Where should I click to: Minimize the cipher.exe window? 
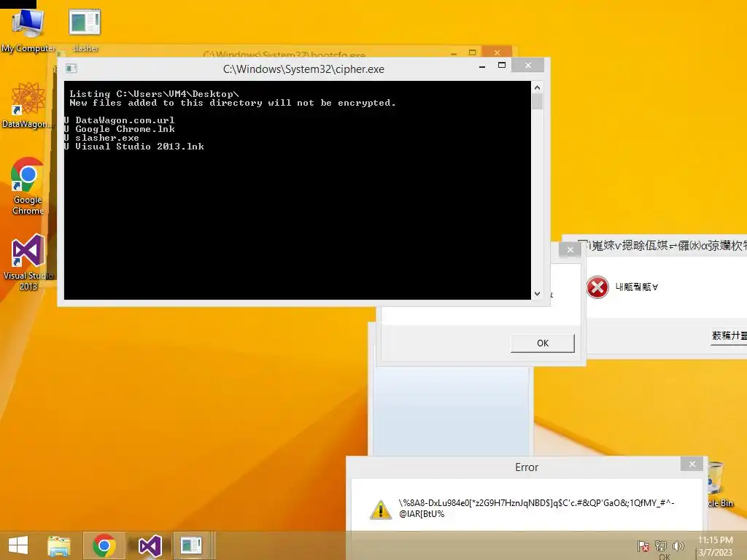point(482,66)
